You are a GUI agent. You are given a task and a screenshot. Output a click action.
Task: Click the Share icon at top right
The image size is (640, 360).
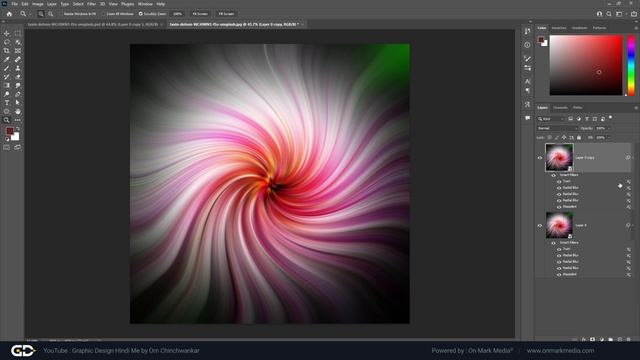pyautogui.click(x=634, y=14)
